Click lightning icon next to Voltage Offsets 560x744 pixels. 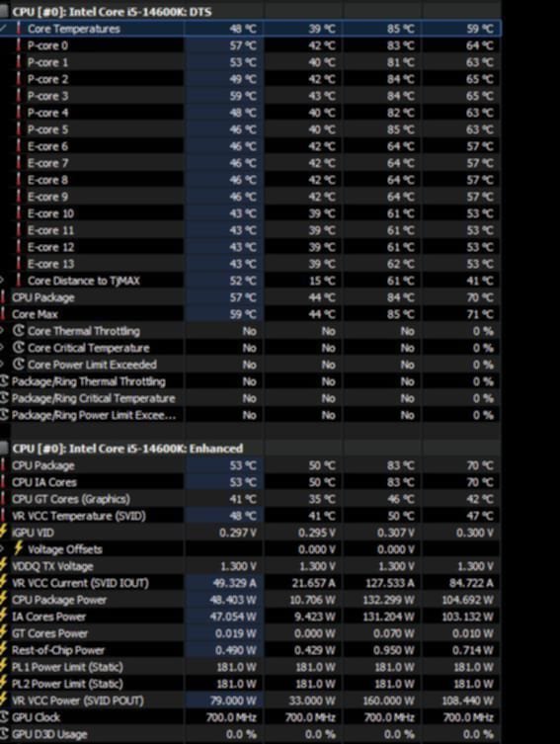(19, 548)
